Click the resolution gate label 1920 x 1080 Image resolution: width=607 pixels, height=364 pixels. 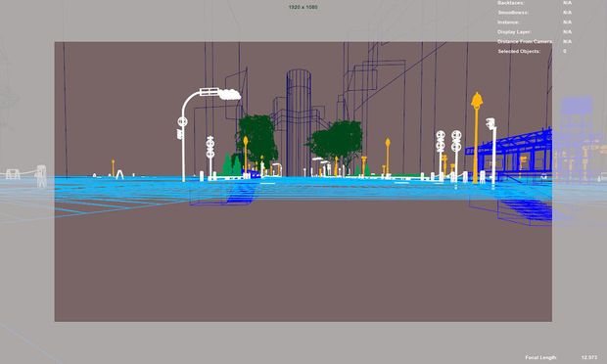point(303,7)
